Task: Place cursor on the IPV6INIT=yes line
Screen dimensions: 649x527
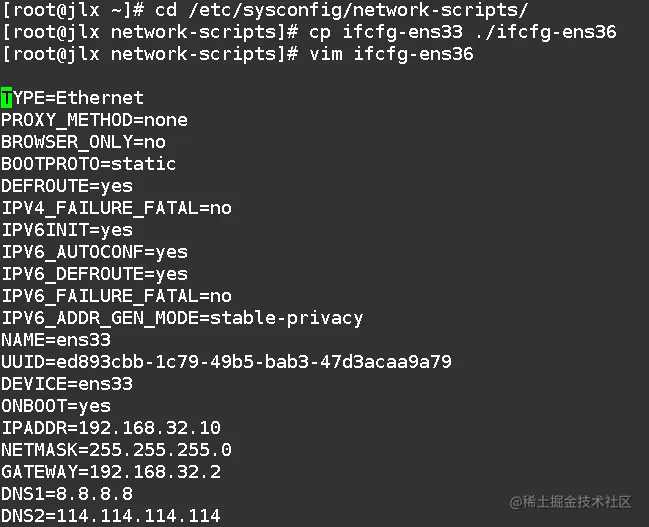Action: click(66, 230)
